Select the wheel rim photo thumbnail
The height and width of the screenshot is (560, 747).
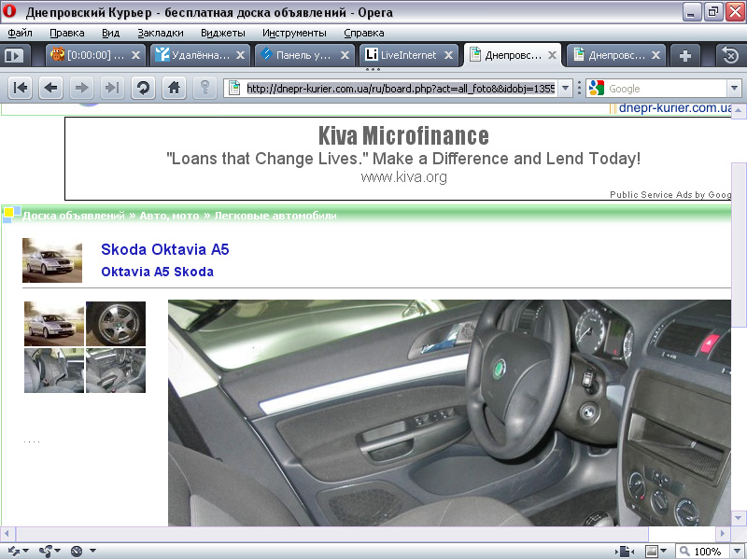pos(116,323)
